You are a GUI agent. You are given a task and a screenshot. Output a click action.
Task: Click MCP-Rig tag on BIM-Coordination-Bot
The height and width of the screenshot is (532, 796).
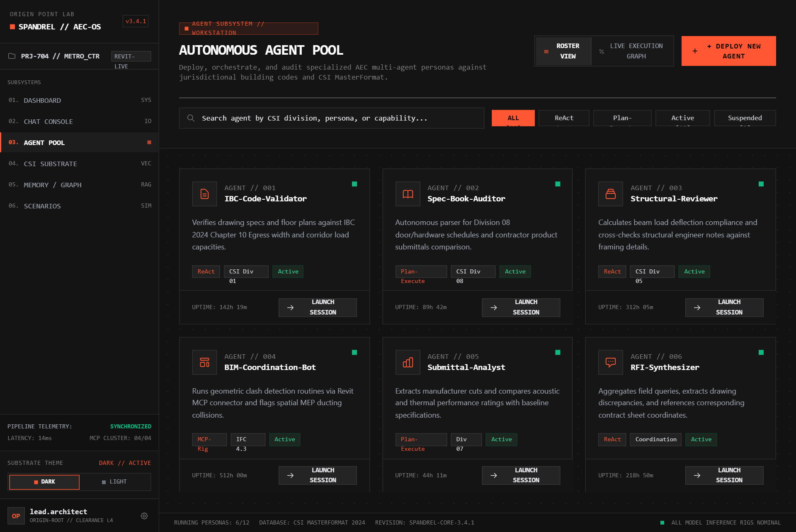[209, 440]
